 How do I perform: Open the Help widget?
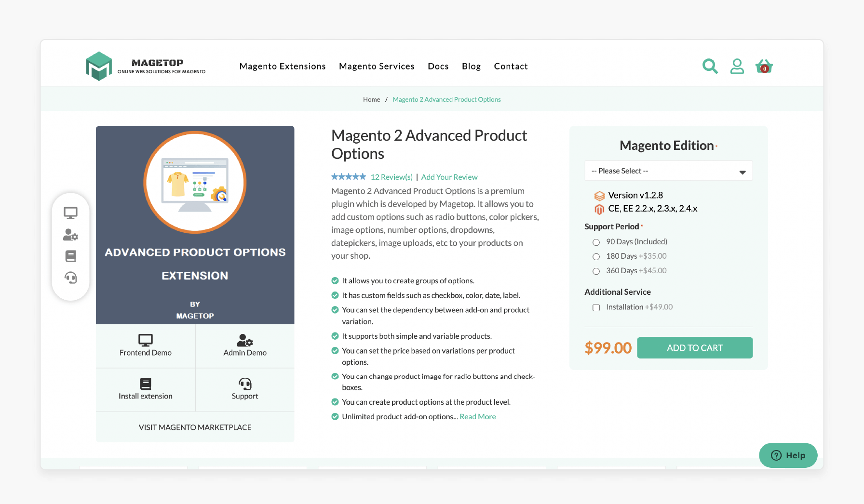click(x=788, y=455)
